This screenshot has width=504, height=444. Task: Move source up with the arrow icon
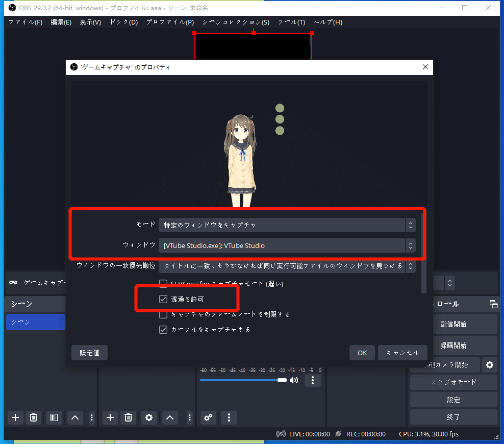pyautogui.click(x=170, y=417)
